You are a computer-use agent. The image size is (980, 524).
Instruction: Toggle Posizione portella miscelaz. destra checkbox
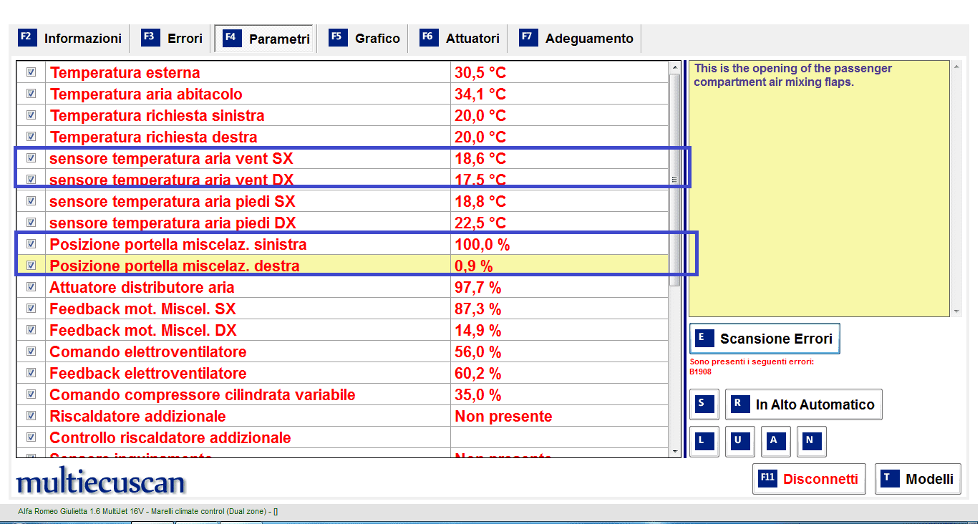[x=31, y=266]
